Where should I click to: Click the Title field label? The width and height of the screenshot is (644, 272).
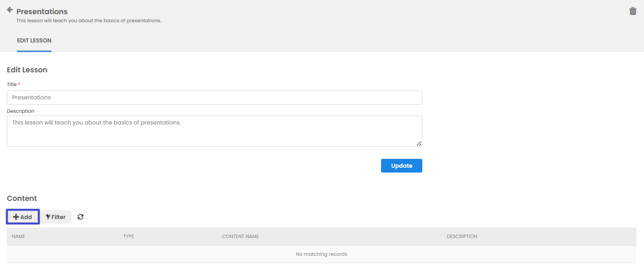[12, 84]
